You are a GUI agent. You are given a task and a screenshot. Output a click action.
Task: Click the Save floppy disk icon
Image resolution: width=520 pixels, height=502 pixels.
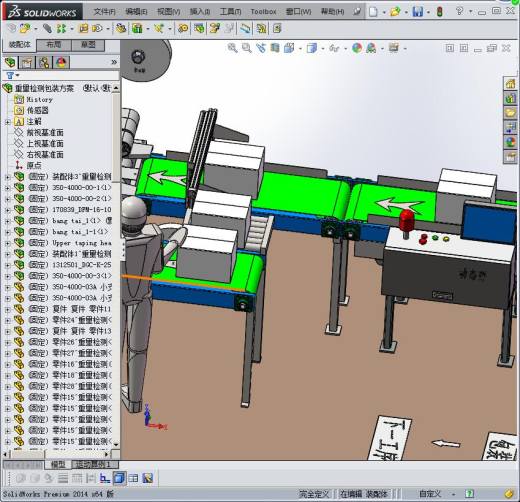(417, 12)
